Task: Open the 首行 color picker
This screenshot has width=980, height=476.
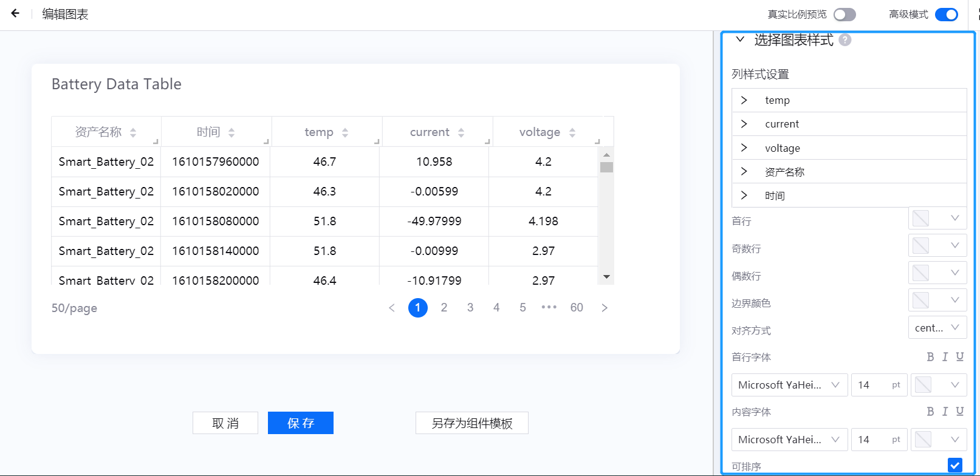Action: [937, 218]
